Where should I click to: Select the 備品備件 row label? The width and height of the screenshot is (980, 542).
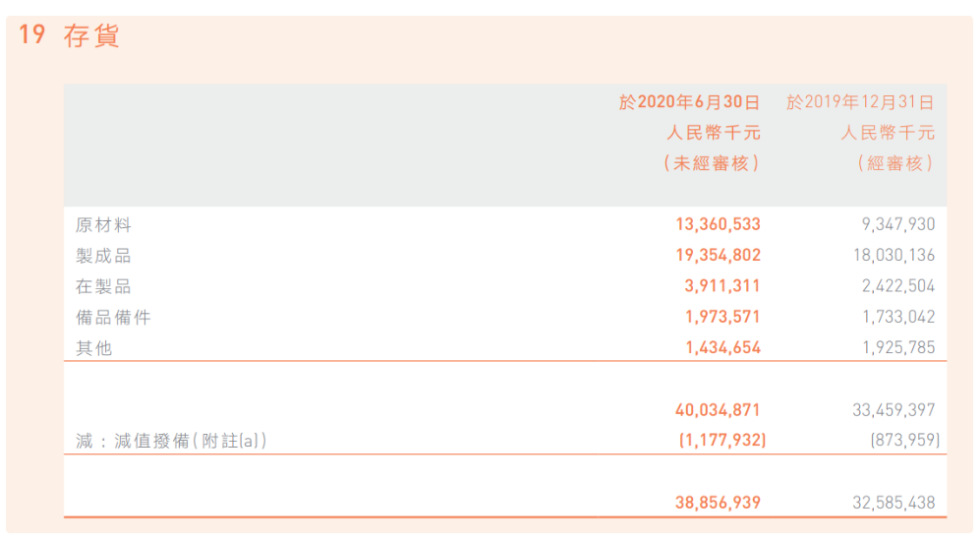tap(113, 318)
